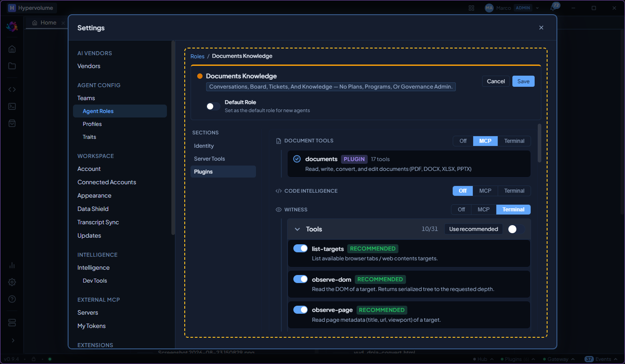Click the plugins panel scrollbar thumb
625x364 pixels.
point(540,143)
